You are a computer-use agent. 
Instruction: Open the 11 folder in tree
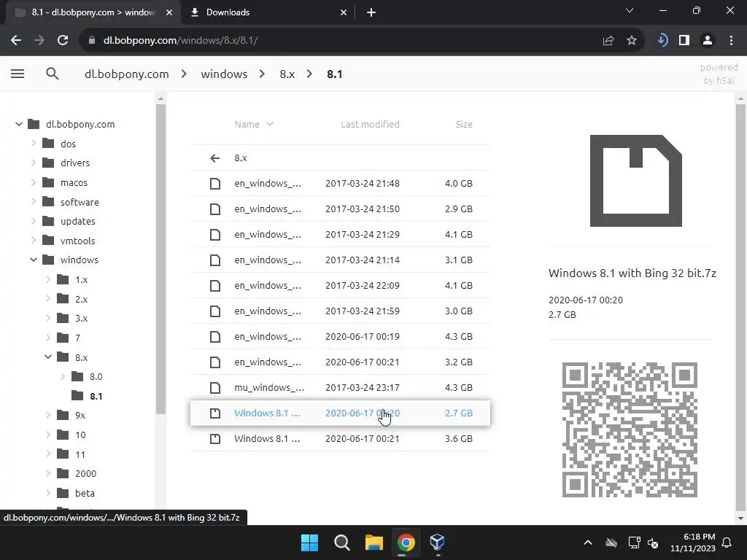[x=80, y=454]
